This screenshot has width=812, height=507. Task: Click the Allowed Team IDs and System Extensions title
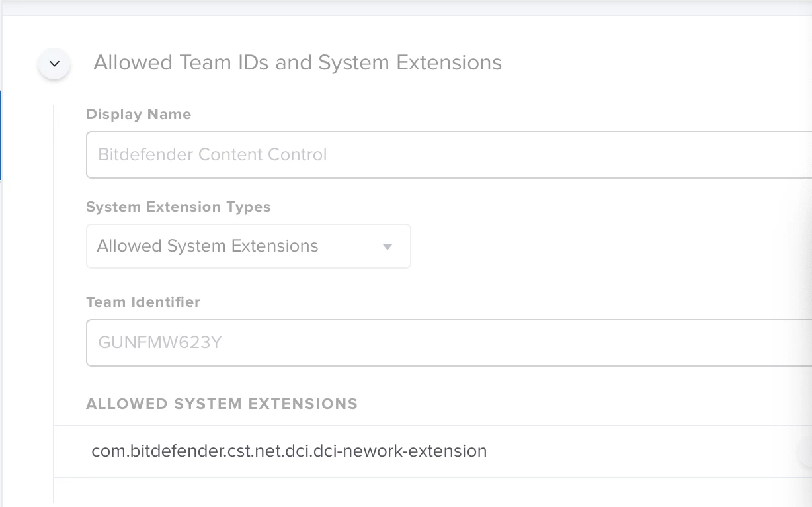(x=298, y=63)
